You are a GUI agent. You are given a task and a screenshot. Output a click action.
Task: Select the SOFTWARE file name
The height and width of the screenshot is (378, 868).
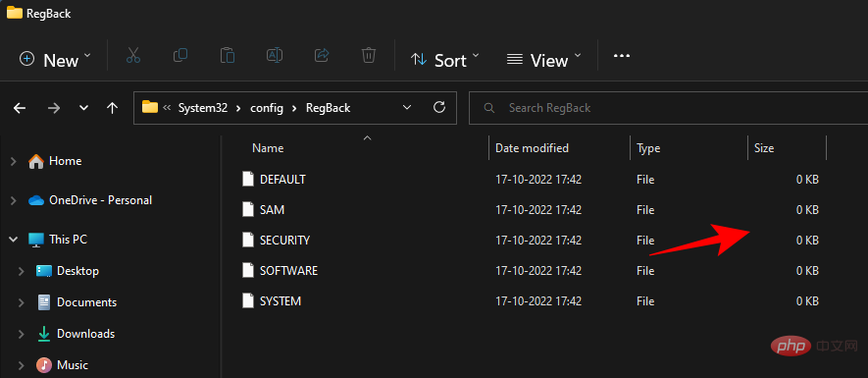point(288,270)
